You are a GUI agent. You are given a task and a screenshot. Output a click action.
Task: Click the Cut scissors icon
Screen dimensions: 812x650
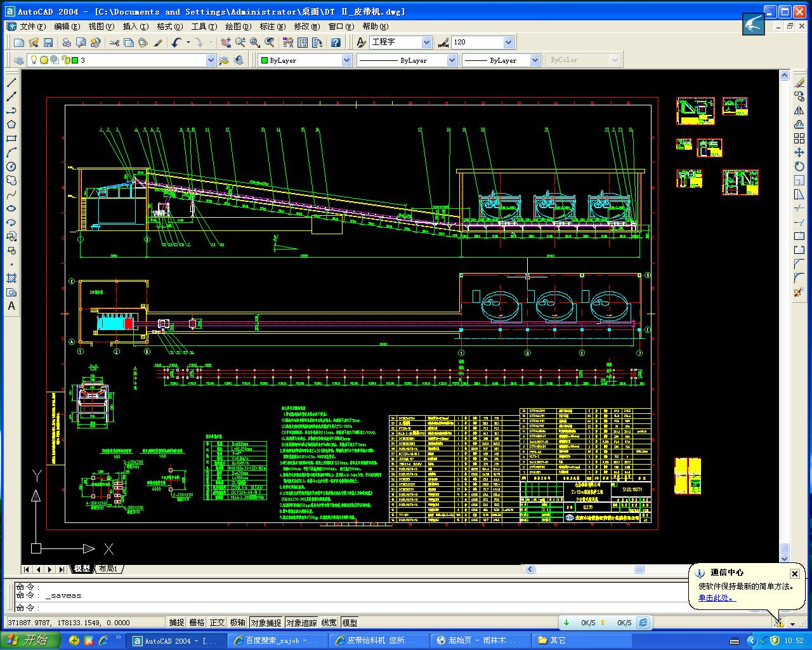click(114, 43)
